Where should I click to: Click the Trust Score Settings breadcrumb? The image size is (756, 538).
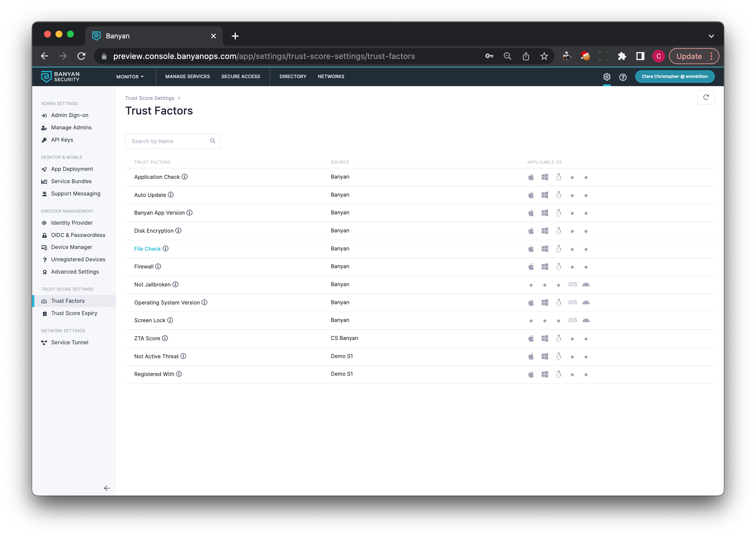(x=149, y=98)
